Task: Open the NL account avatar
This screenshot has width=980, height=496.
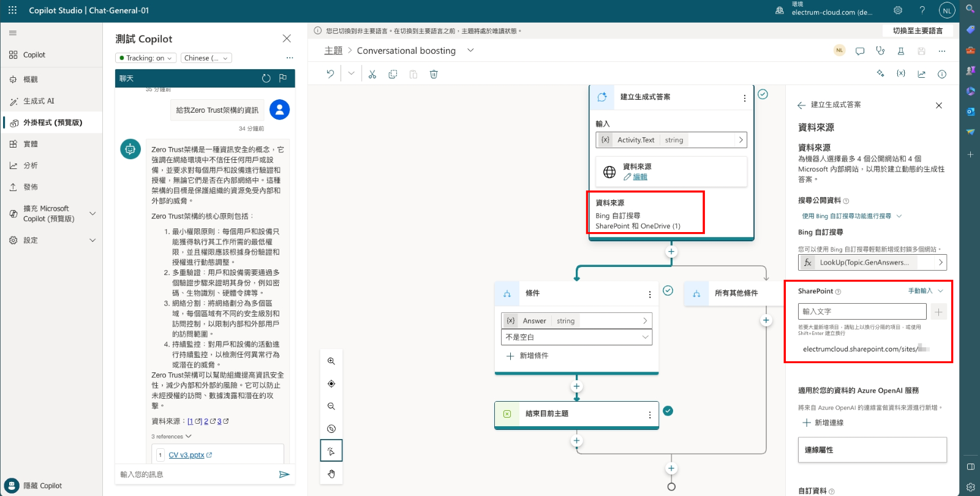Action: point(947,10)
